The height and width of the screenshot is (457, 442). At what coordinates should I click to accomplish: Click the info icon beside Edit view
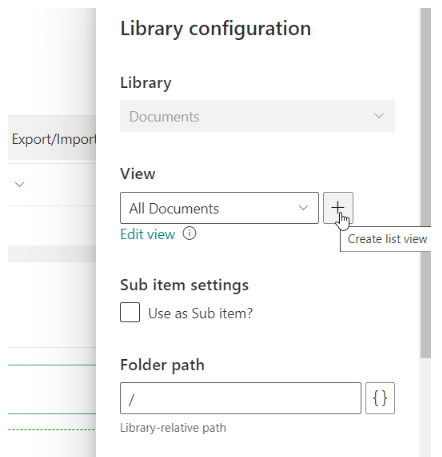pyautogui.click(x=189, y=233)
